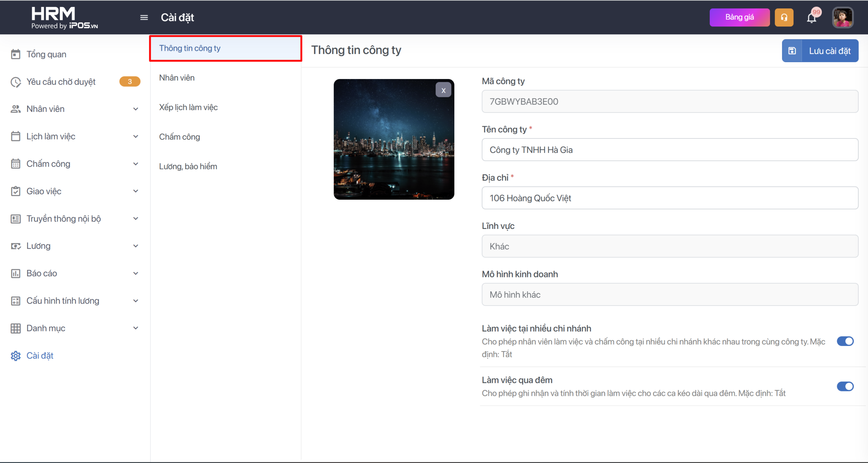This screenshot has width=868, height=463.
Task: Click the Lưu cài đặt button
Action: [x=820, y=51]
